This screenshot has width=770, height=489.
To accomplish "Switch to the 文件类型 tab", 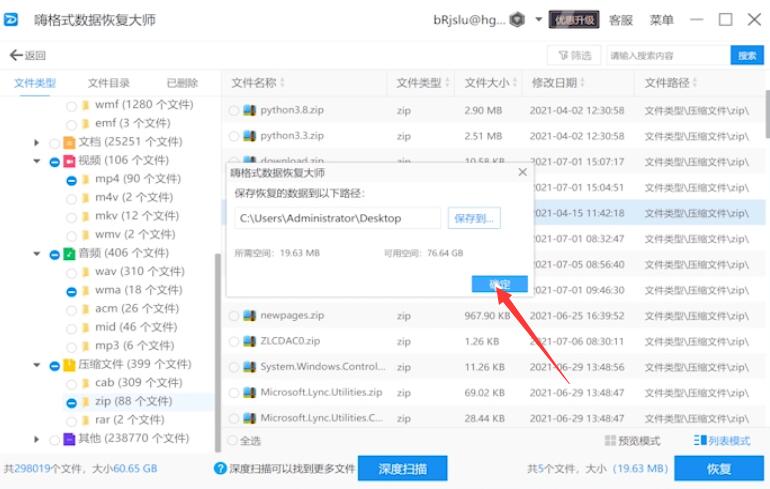I will point(34,83).
